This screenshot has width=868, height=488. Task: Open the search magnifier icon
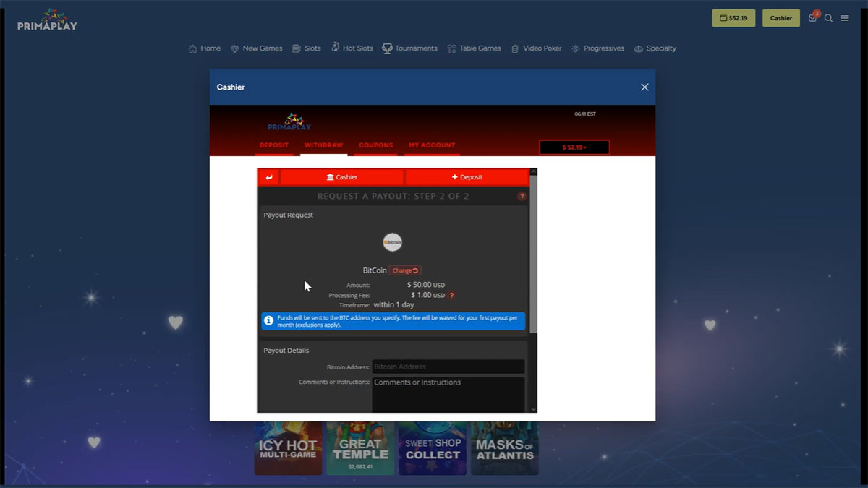coord(829,18)
